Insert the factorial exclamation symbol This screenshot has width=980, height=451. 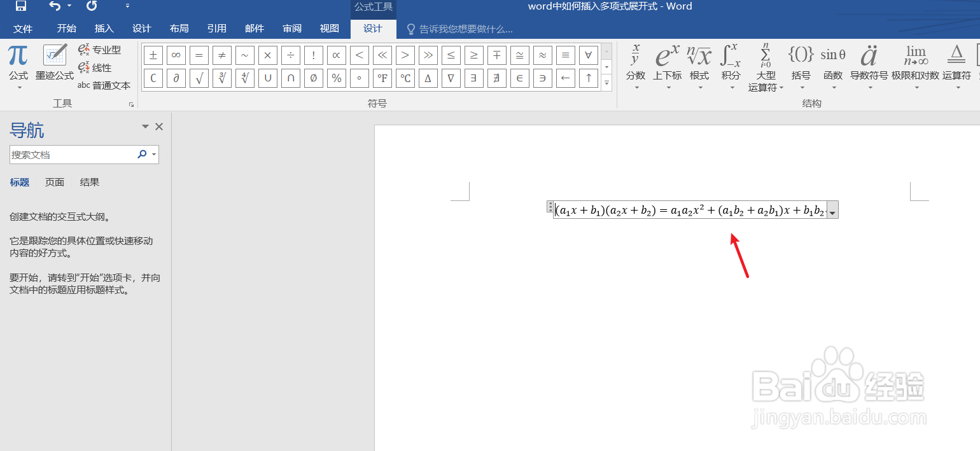[x=314, y=55]
